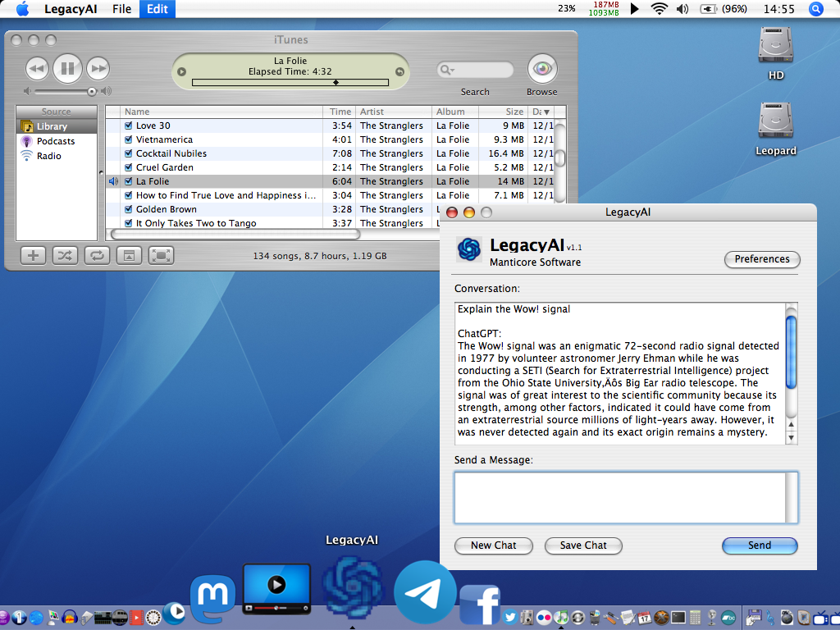Click the Preferences button in LegacyAI
The image size is (840, 630).
click(x=762, y=259)
